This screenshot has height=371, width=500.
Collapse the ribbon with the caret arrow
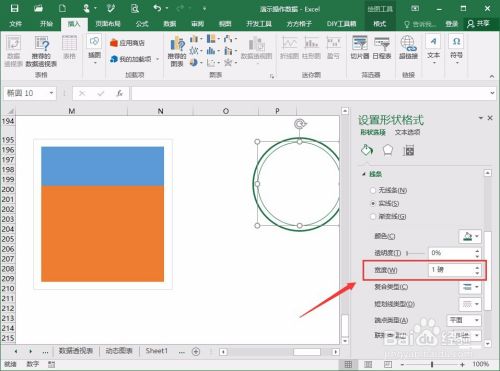pyautogui.click(x=492, y=76)
